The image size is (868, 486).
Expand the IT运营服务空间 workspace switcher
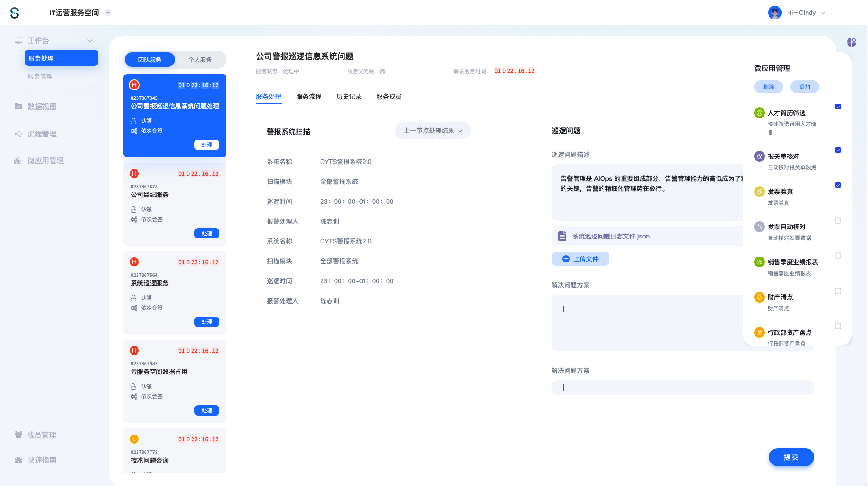tap(108, 13)
